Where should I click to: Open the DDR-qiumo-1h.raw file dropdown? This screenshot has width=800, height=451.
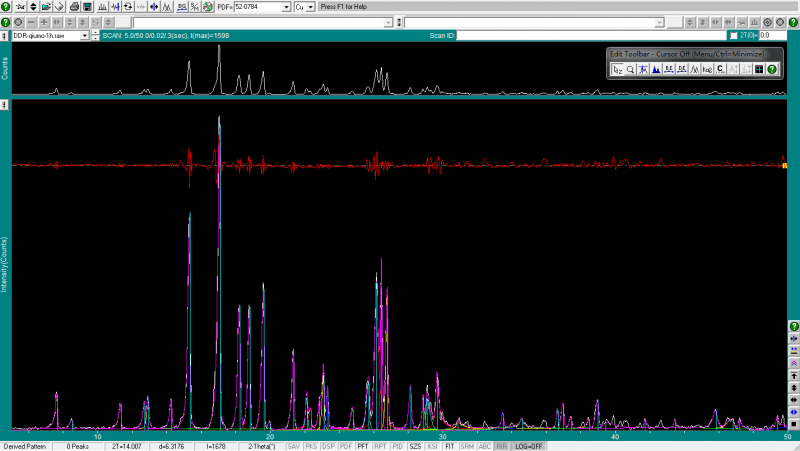(x=85, y=36)
